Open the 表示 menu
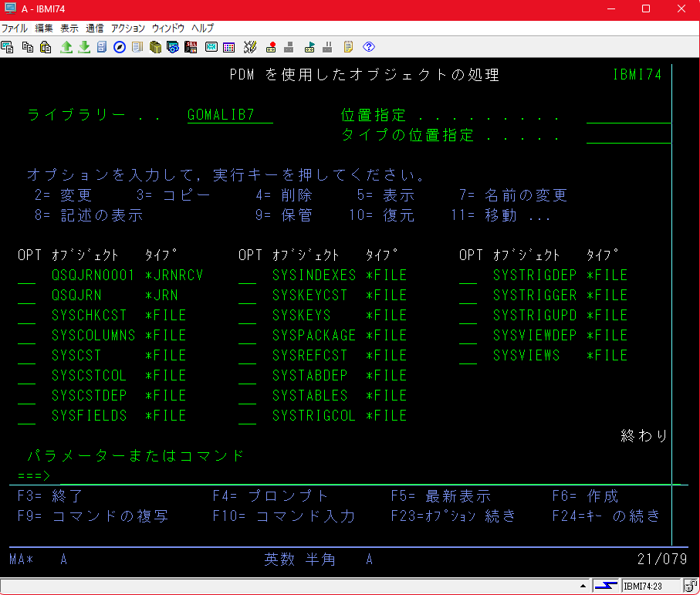Screen dimensions: 700x595 pos(69,28)
